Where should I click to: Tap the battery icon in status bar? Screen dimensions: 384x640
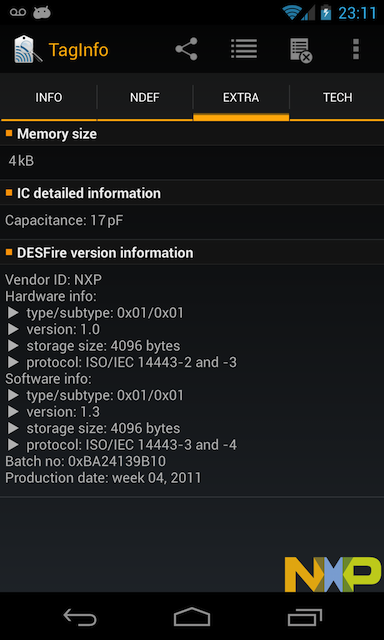click(326, 13)
